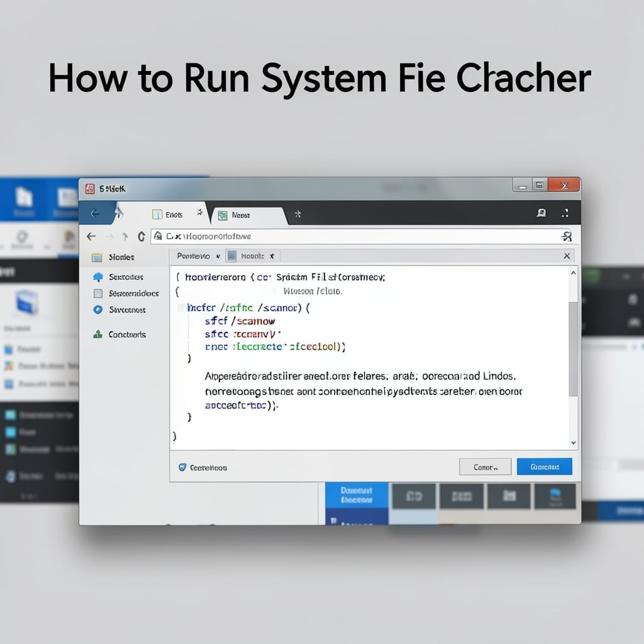Click inside the address bar field
Screen dimensions: 644x644
pyautogui.click(x=361, y=236)
